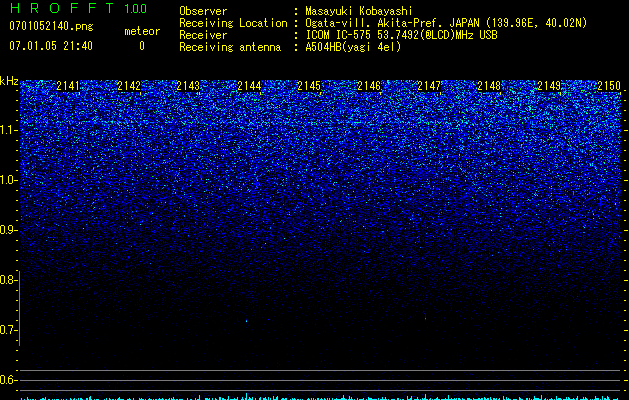This screenshot has width=629, height=400.
Task: Click the 0.9 frequency axis label
Action: coord(8,230)
